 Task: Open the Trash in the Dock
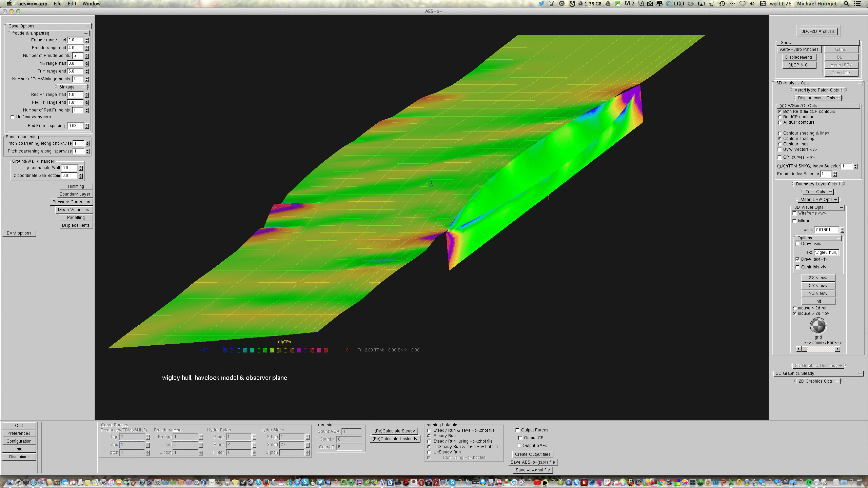859,482
